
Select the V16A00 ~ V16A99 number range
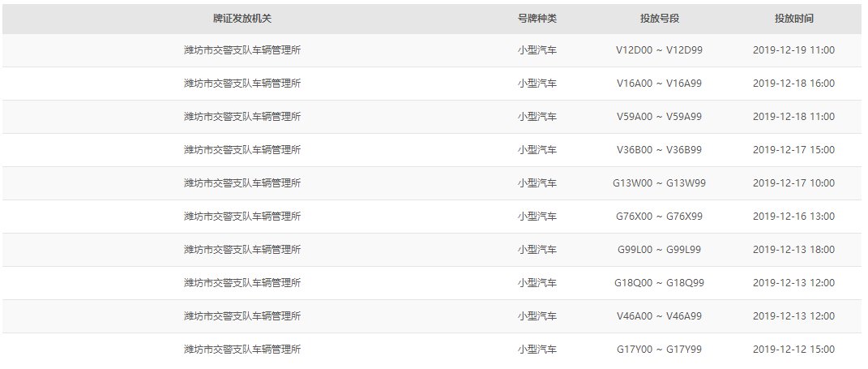coord(659,84)
